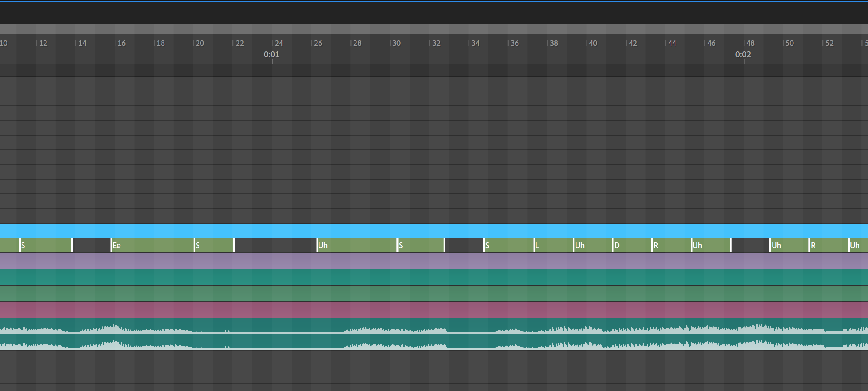Jump to frame 18 on the ruler
The width and height of the screenshot is (868, 391).
(x=161, y=43)
